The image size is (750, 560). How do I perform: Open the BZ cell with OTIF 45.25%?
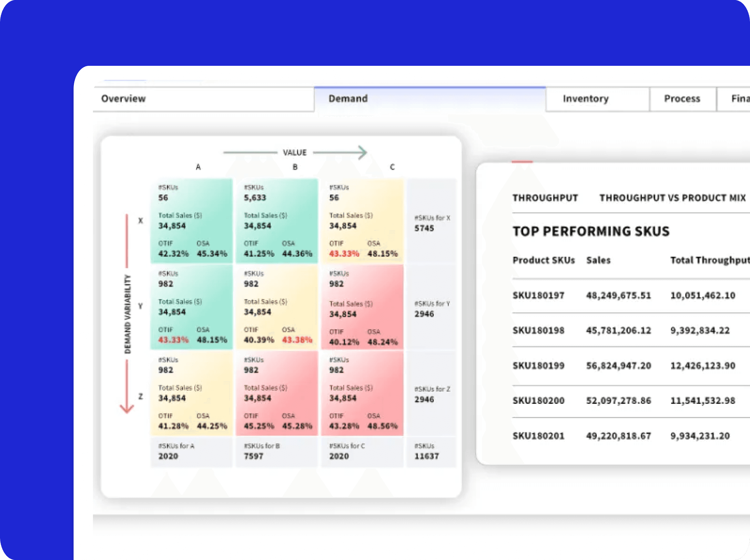277,393
